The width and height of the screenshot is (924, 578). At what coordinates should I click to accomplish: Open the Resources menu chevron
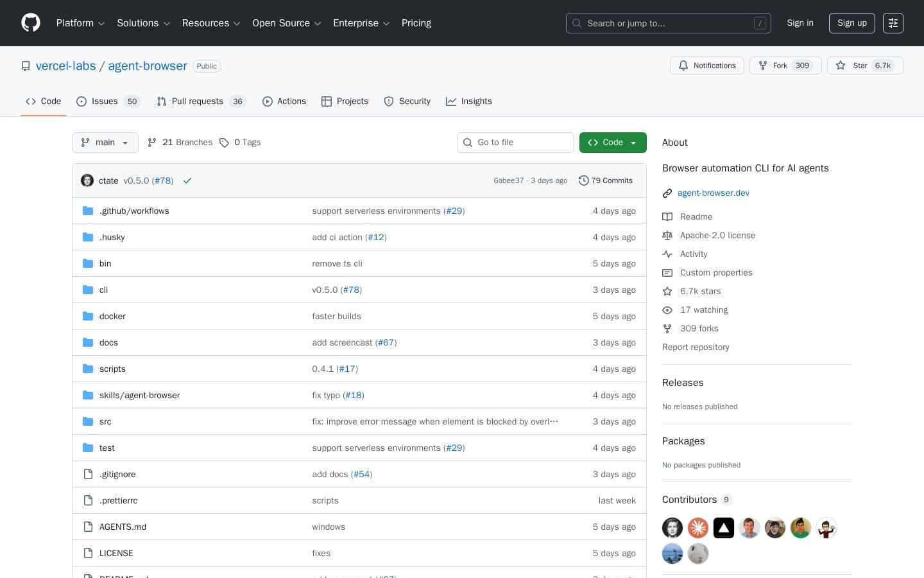pos(236,23)
